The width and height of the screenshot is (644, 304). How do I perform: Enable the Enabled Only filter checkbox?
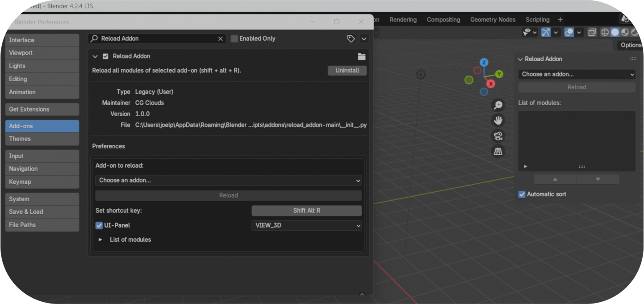[234, 38]
